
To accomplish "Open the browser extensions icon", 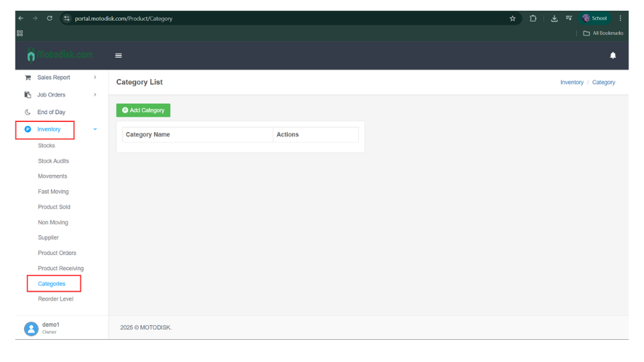I will coord(533,18).
